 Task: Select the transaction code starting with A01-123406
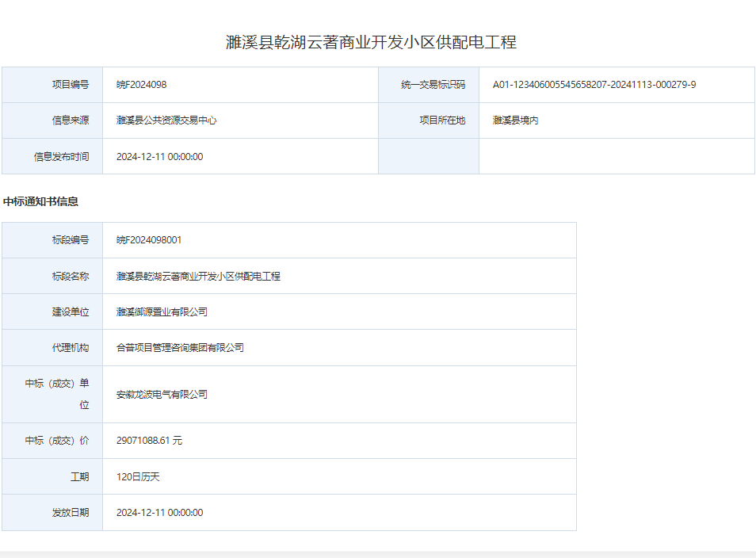[594, 85]
